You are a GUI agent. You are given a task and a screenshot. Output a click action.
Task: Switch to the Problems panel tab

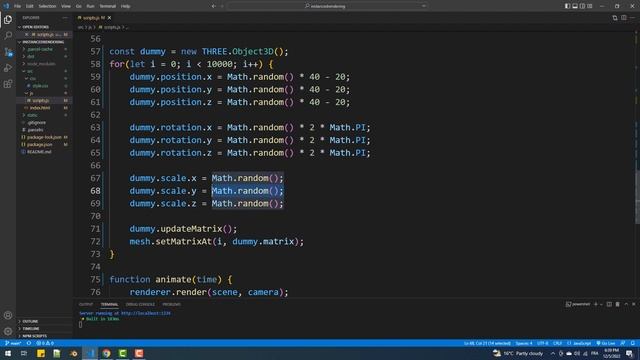(171, 304)
